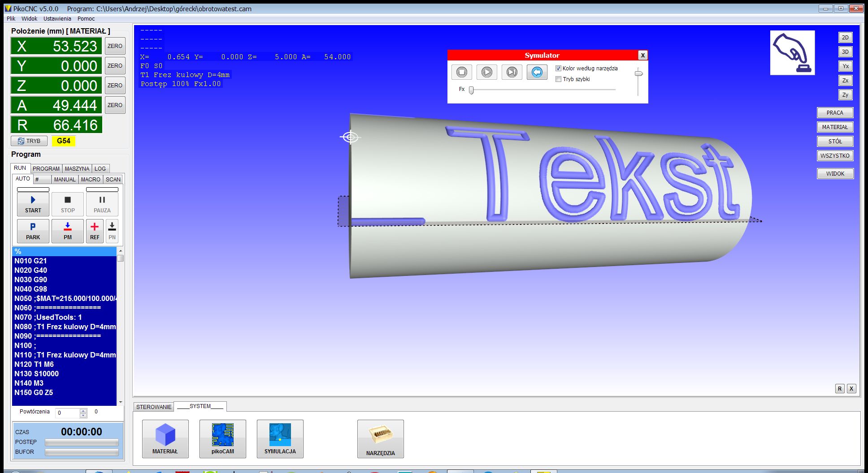Click the R button in viewport corner

tap(840, 389)
